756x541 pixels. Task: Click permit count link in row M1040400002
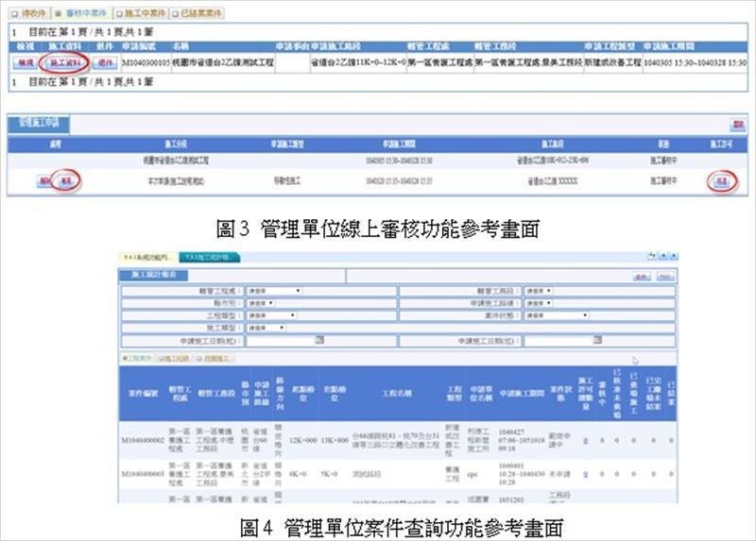pos(585,441)
